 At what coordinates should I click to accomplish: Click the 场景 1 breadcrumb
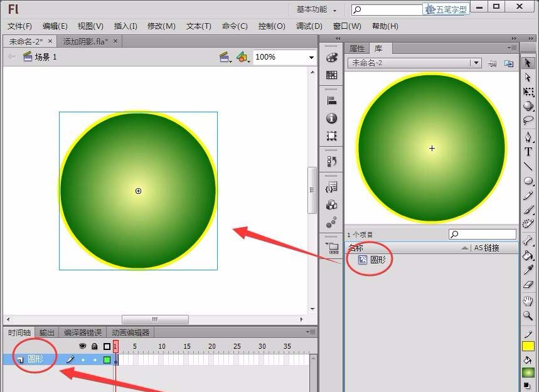coord(45,57)
